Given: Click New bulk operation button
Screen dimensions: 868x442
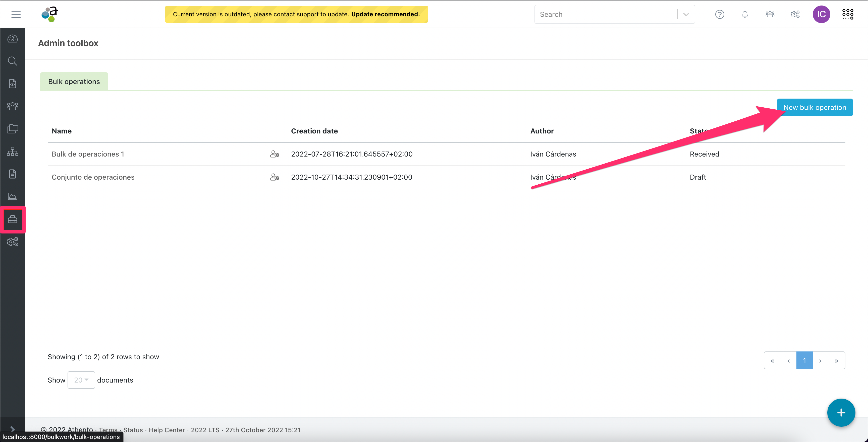Looking at the screenshot, I should point(815,107).
